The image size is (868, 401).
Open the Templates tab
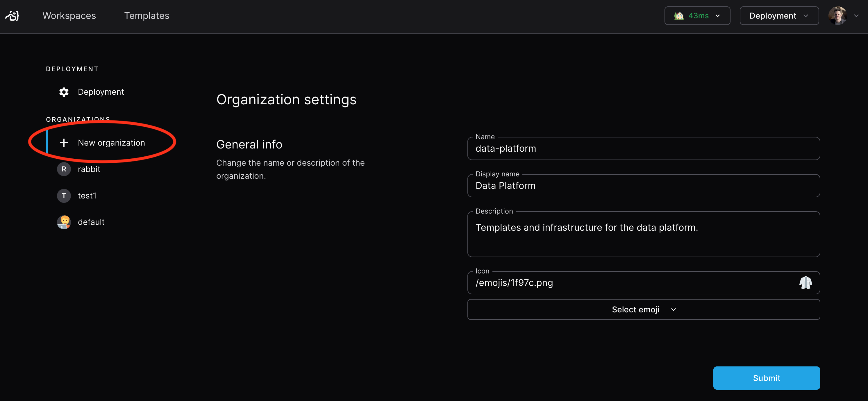[147, 16]
